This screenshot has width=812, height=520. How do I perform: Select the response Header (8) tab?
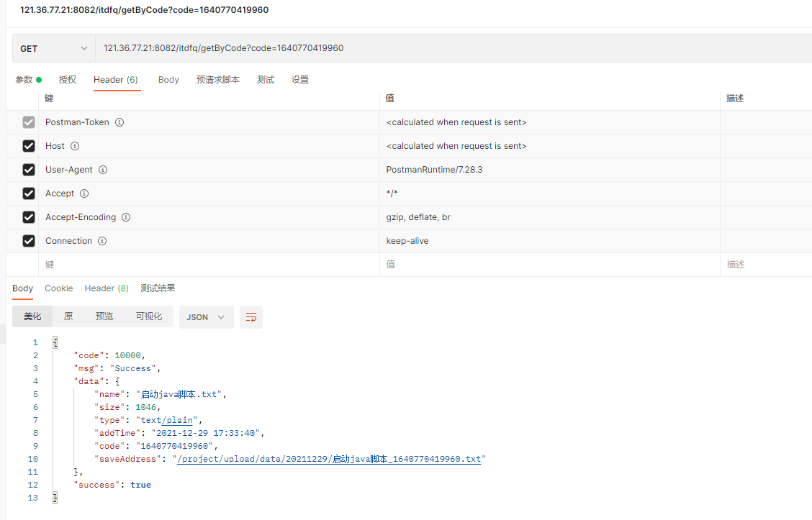pyautogui.click(x=107, y=288)
